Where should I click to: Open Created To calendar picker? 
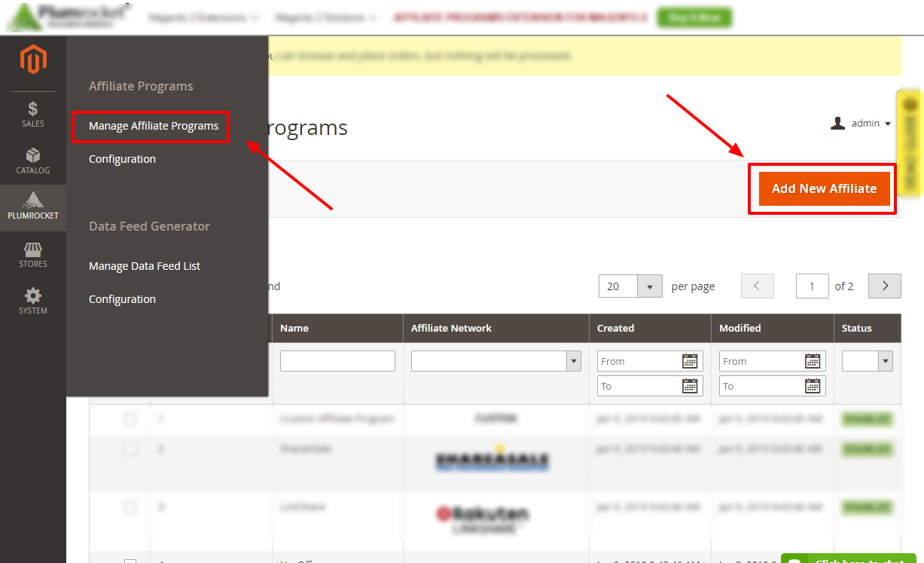(x=690, y=386)
